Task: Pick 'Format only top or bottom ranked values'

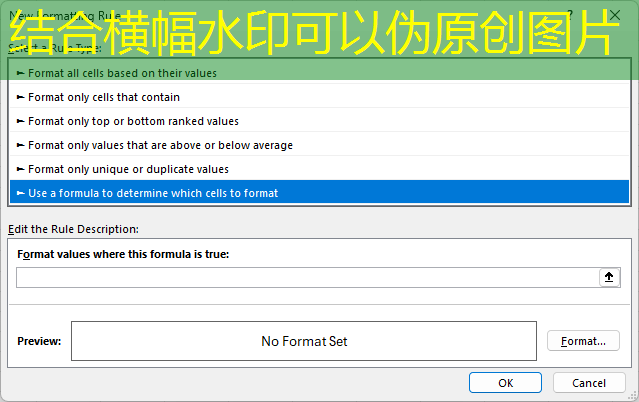Action: click(133, 121)
